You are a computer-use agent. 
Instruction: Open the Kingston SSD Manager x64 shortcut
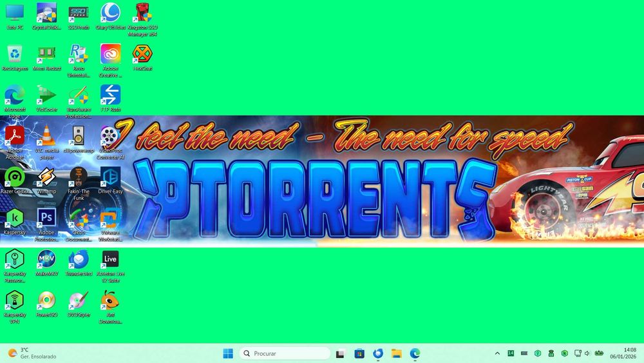coord(142,20)
